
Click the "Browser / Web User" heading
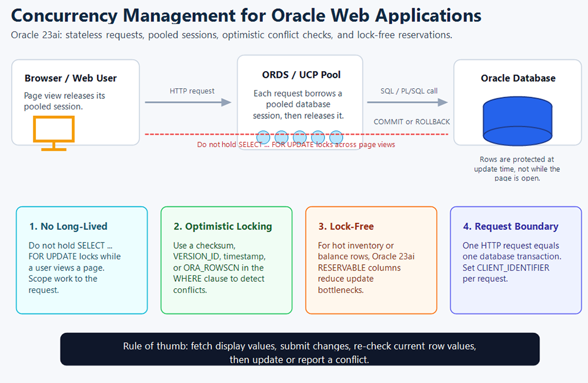(71, 78)
